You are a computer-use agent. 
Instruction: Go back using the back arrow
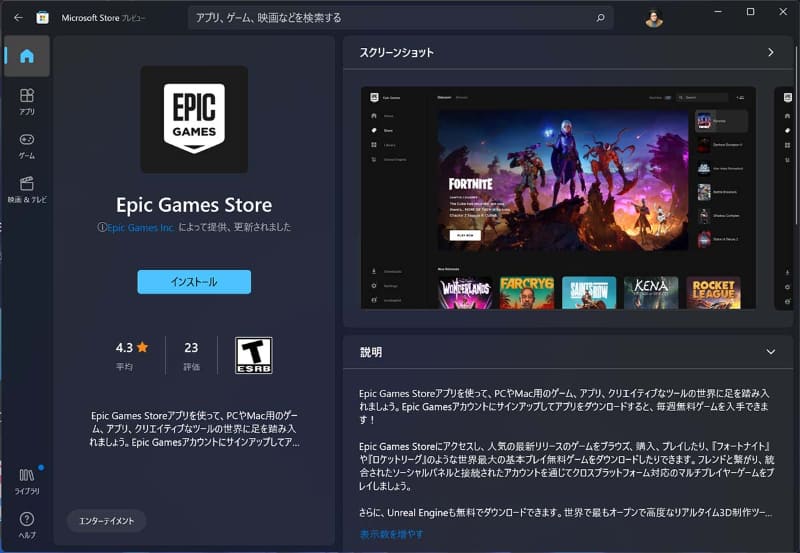(18, 17)
